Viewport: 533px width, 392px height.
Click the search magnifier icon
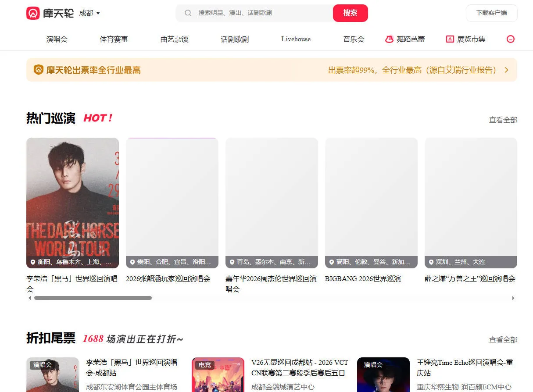188,13
